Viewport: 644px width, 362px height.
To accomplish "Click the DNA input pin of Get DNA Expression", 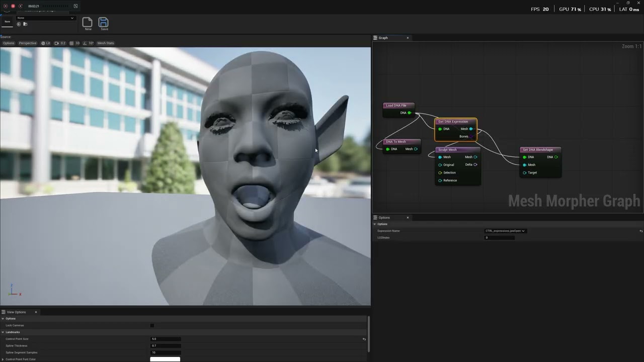I will tap(440, 129).
